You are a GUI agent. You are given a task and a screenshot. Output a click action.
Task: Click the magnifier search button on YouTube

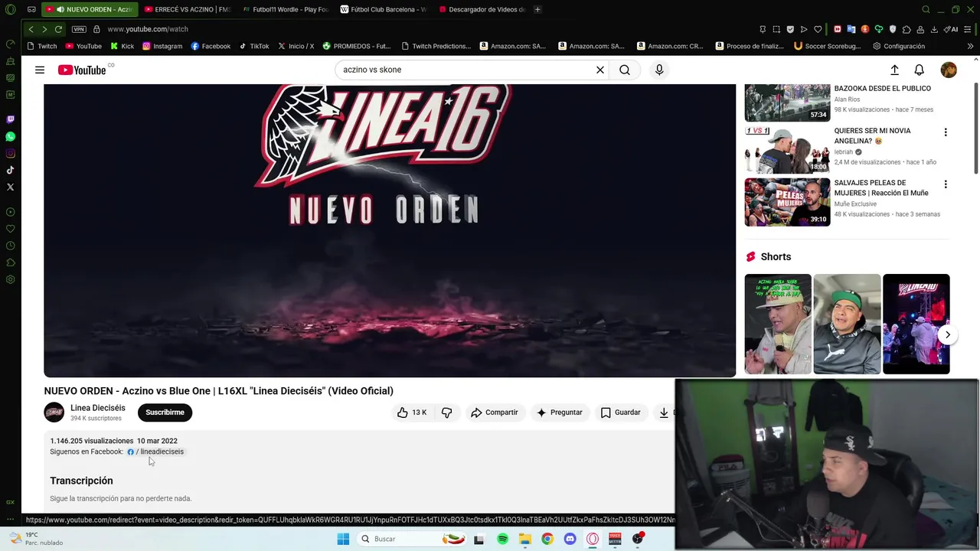click(625, 70)
